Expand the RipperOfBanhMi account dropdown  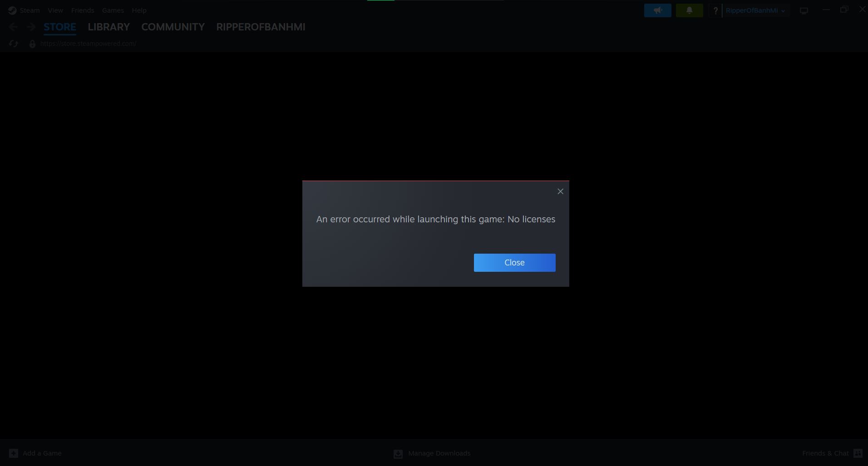coord(755,10)
